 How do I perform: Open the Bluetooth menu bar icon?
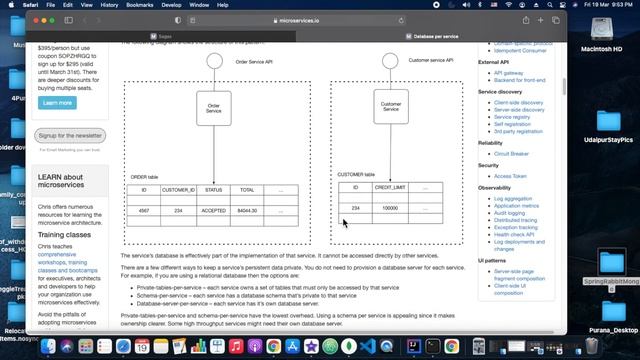(x=480, y=5)
